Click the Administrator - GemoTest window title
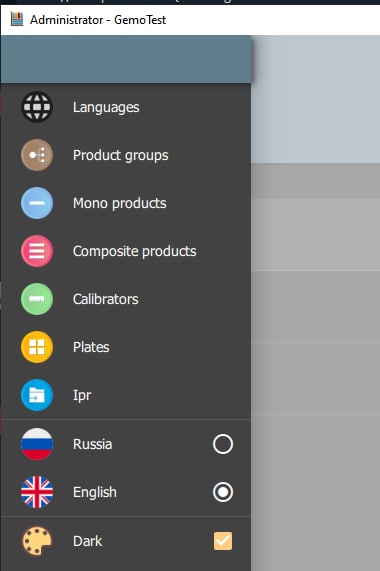This screenshot has width=380, height=571. (98, 20)
